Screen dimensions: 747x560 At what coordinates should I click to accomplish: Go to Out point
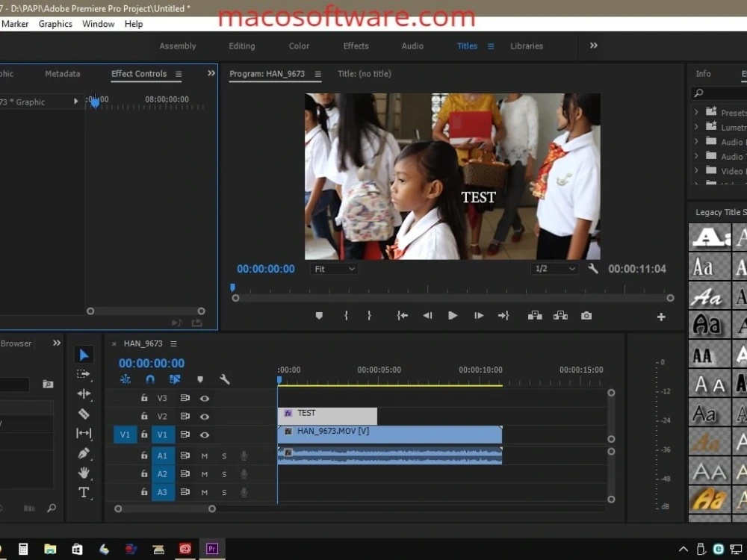(x=503, y=316)
